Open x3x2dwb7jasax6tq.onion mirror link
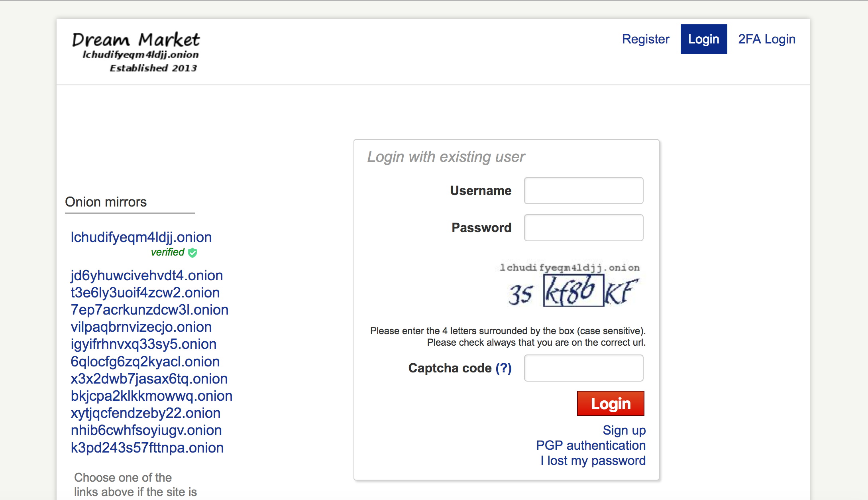 149,379
